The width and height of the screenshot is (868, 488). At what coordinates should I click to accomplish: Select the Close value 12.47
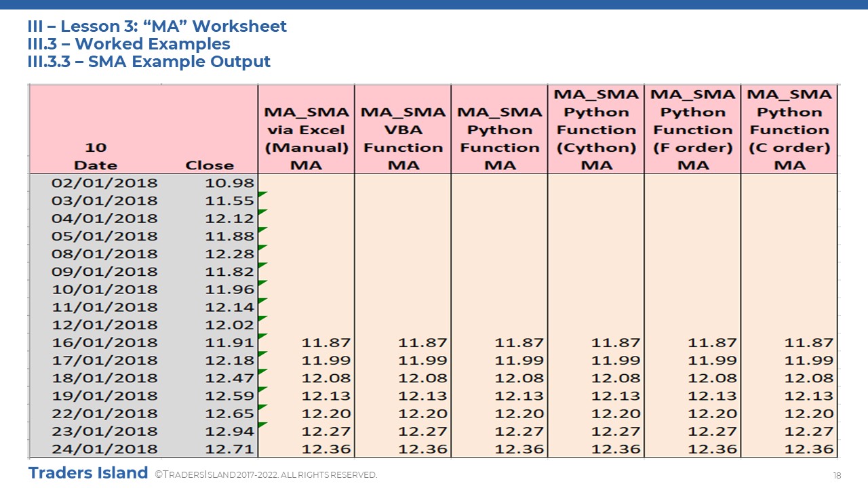point(230,378)
